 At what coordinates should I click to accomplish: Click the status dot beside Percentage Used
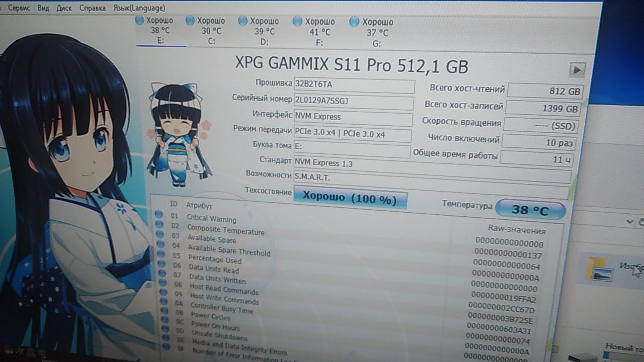(160, 254)
